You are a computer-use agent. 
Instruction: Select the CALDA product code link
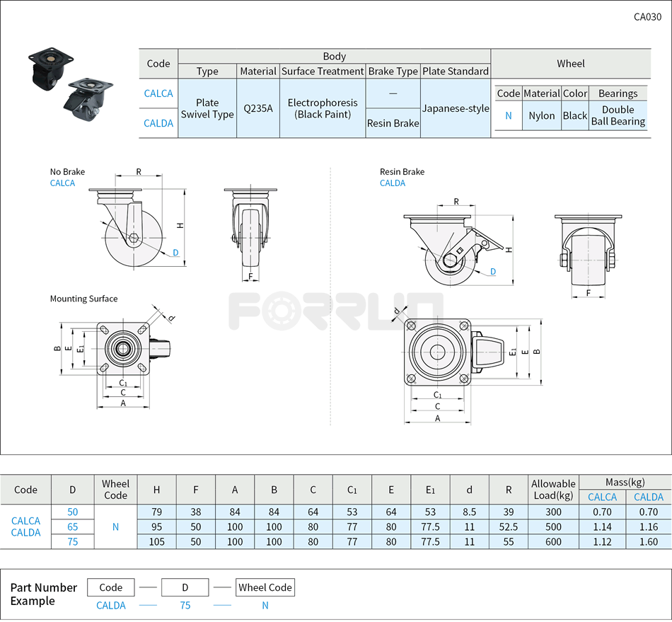tap(158, 123)
